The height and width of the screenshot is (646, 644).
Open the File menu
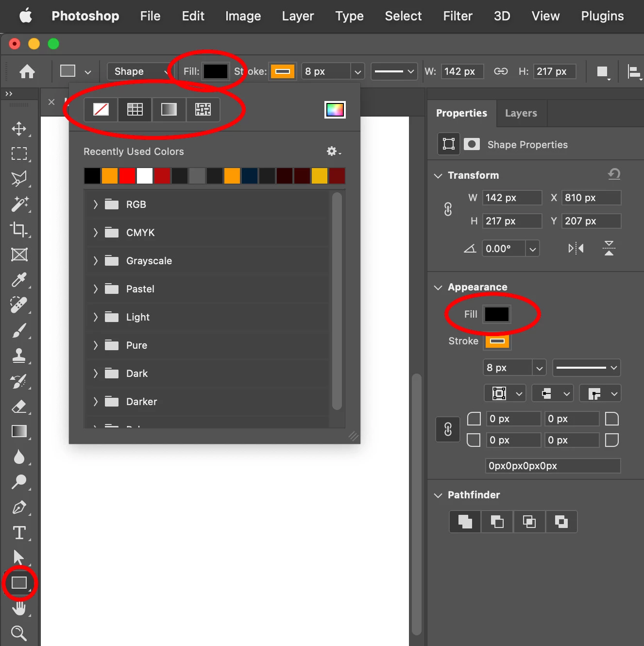coord(150,16)
